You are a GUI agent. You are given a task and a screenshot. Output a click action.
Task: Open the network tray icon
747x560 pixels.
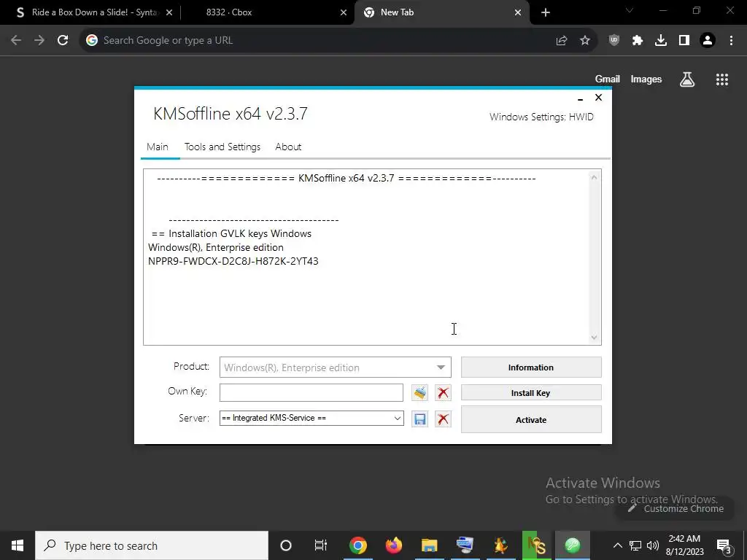[635, 545]
